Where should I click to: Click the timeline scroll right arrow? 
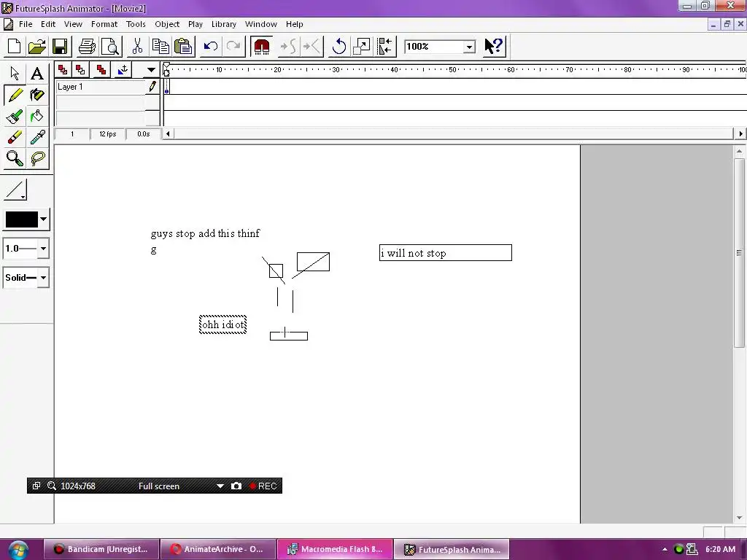point(740,134)
